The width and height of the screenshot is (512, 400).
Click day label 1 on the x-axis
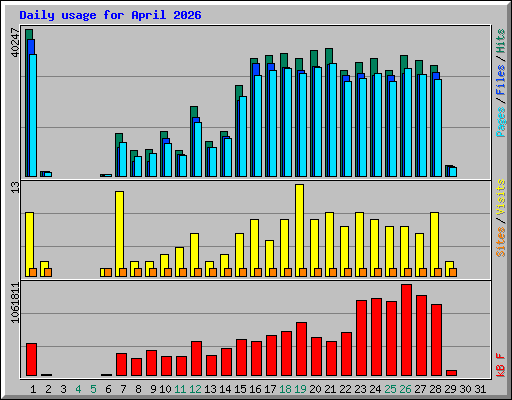33,389
